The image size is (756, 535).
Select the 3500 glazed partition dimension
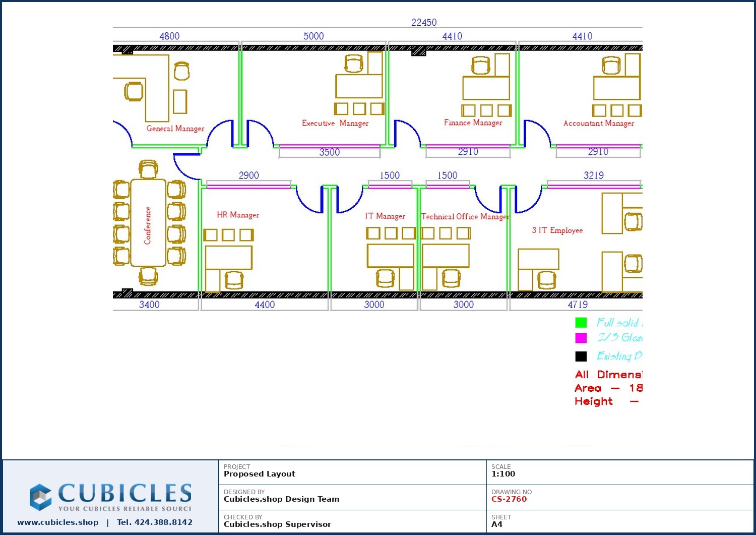point(330,152)
